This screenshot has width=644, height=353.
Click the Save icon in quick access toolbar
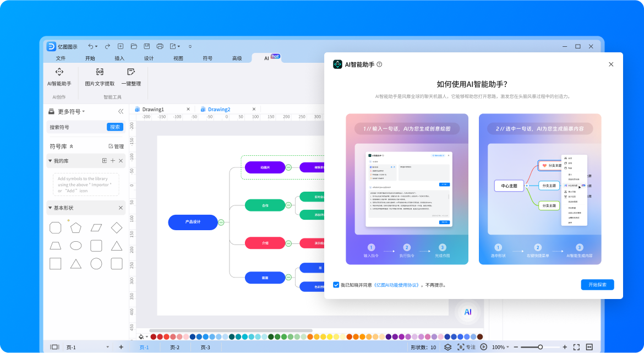(146, 46)
